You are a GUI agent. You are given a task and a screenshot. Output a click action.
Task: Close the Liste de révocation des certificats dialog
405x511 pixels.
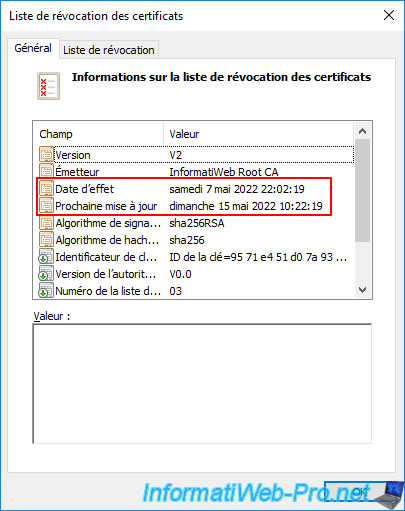389,15
